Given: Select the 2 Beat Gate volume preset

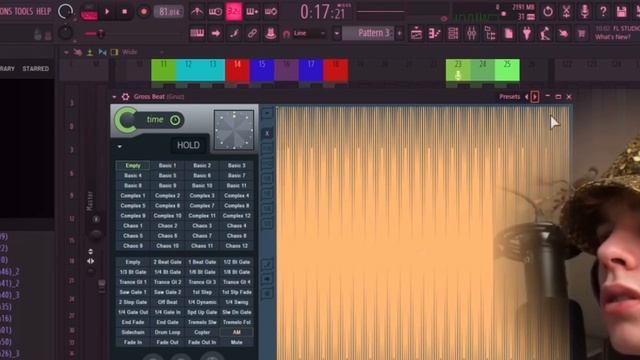Looking at the screenshot, I should [x=167, y=262].
